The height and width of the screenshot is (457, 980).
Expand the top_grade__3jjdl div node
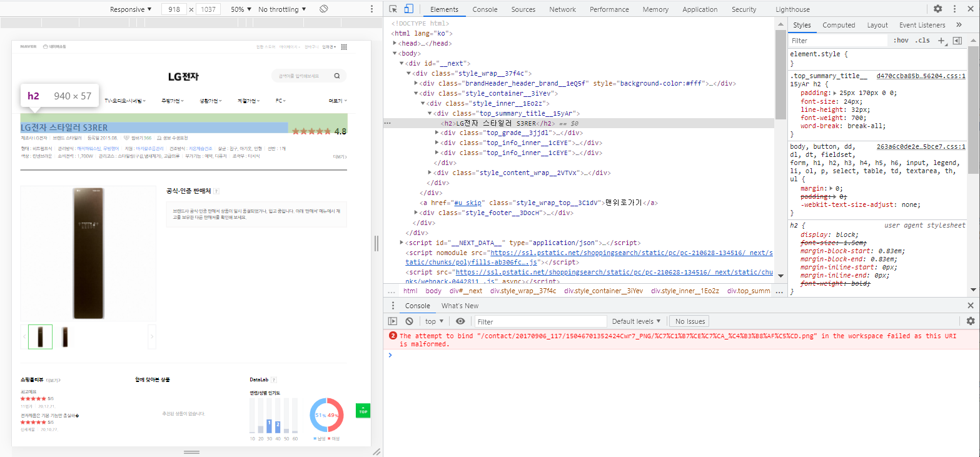[437, 133]
